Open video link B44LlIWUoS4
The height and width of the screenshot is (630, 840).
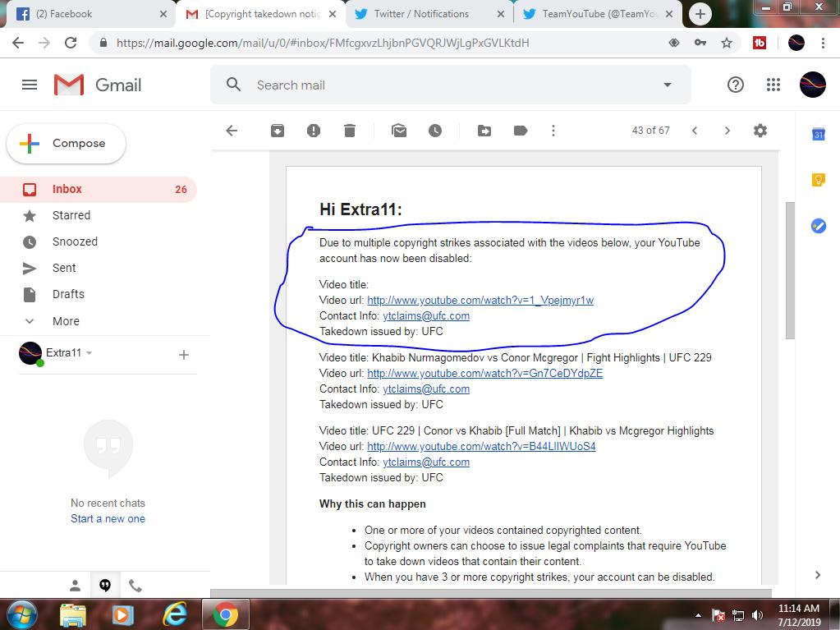click(x=481, y=447)
